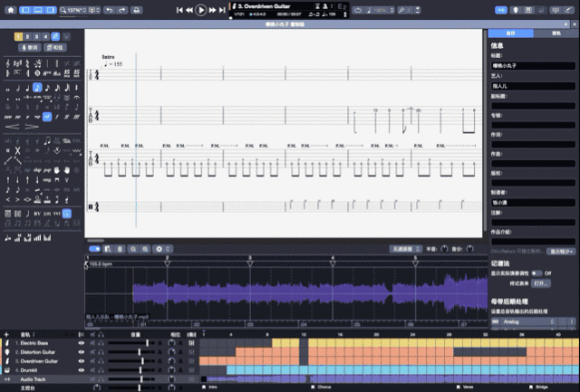Click the redo arrow in top toolbar
Screen dimensions: 580x392
121,9
